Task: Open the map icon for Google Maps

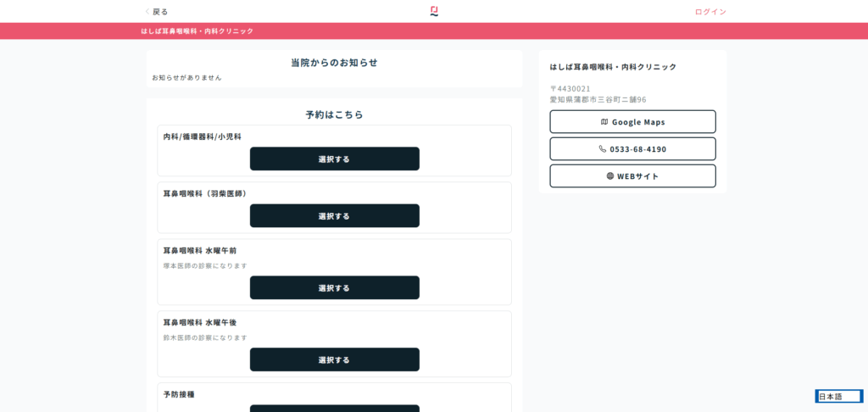Action: click(604, 122)
